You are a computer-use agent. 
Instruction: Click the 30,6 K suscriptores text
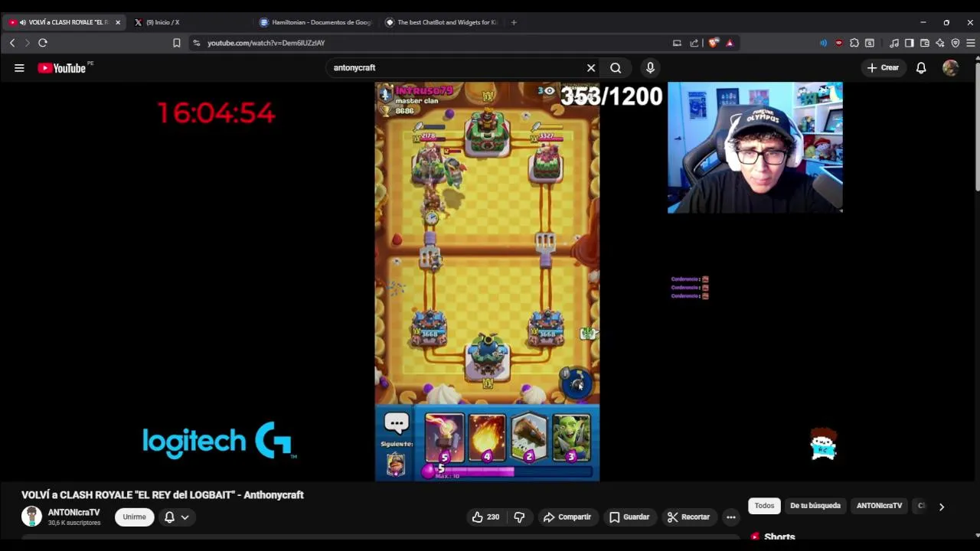[74, 523]
